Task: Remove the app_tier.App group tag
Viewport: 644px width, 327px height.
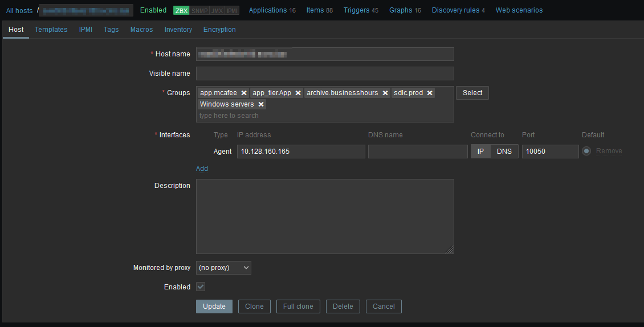Action: 298,93
